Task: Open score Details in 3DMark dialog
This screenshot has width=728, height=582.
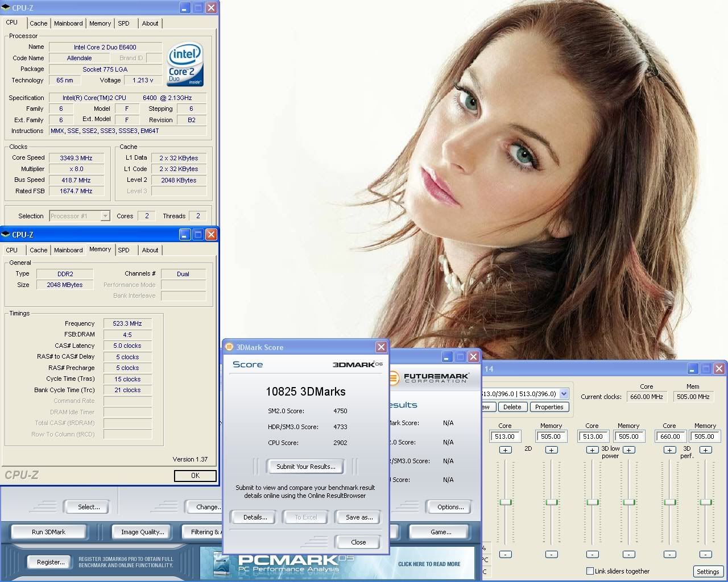Action: (255, 517)
